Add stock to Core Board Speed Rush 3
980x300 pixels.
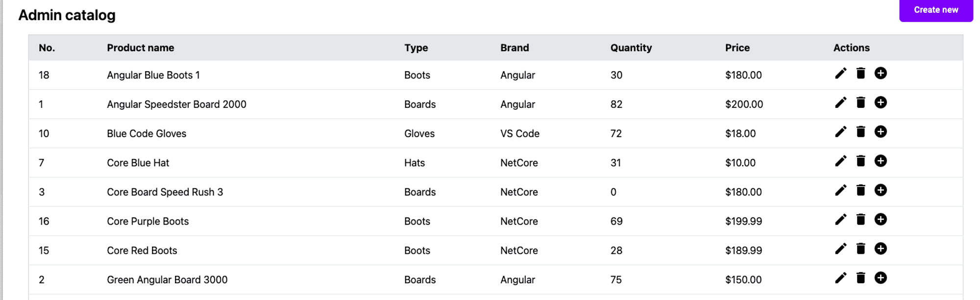tap(881, 190)
